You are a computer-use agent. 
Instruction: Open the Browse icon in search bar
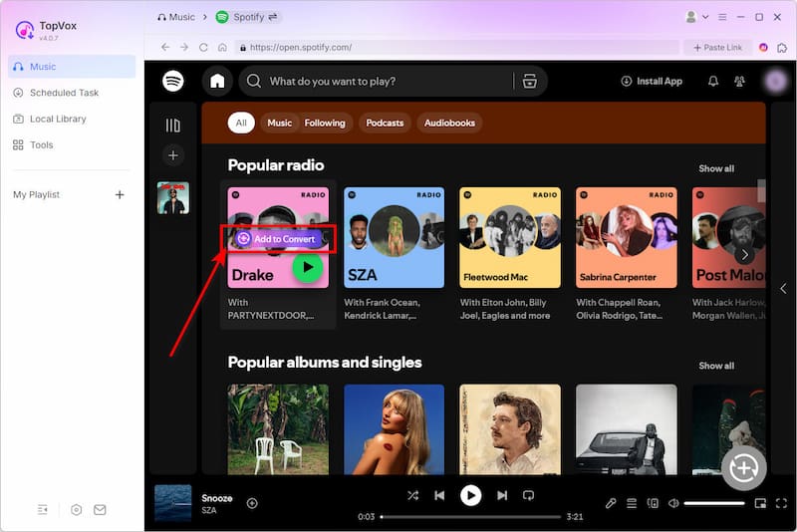tap(529, 82)
